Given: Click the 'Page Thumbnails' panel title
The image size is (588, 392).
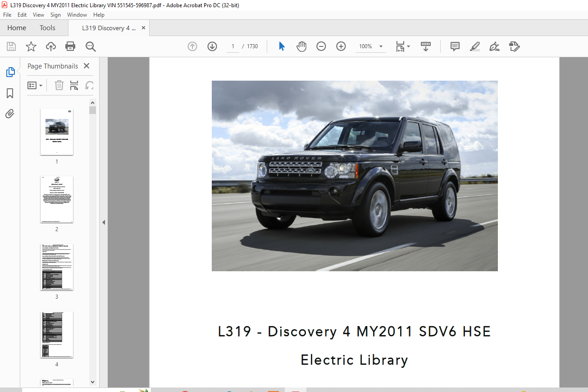Looking at the screenshot, I should coord(53,66).
